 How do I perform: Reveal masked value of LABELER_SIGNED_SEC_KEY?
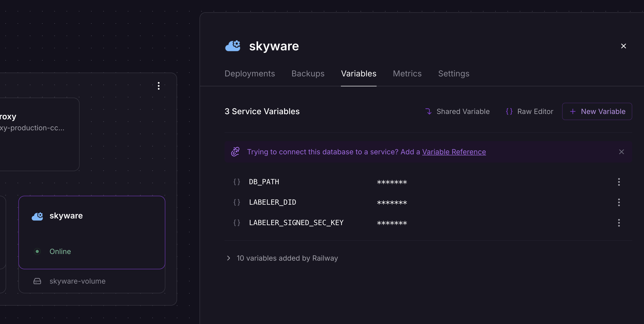click(x=392, y=223)
